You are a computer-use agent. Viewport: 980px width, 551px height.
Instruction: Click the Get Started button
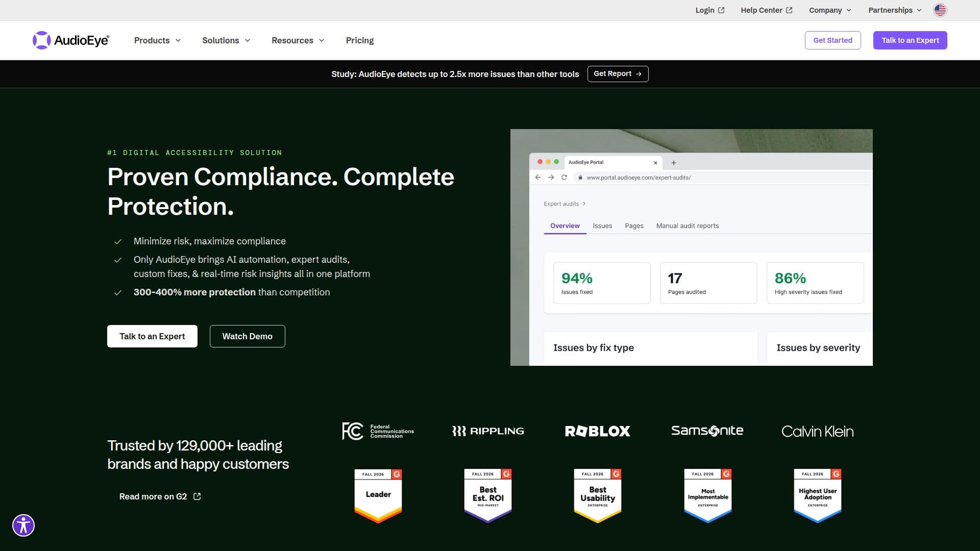(833, 40)
